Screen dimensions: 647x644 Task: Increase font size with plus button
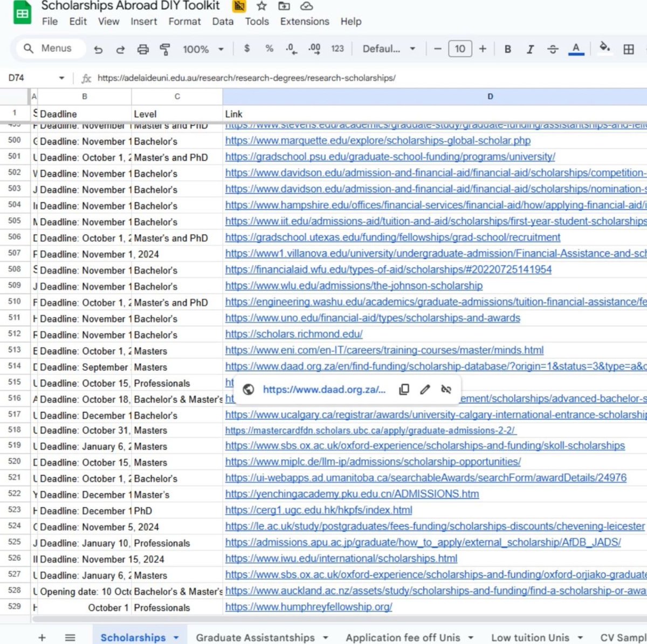point(483,49)
